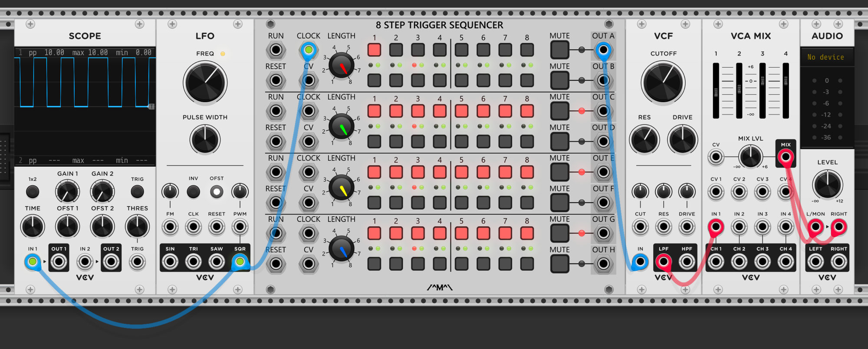This screenshot has height=349, width=868.
Task: Click the LFO FM input jack
Action: tap(170, 227)
